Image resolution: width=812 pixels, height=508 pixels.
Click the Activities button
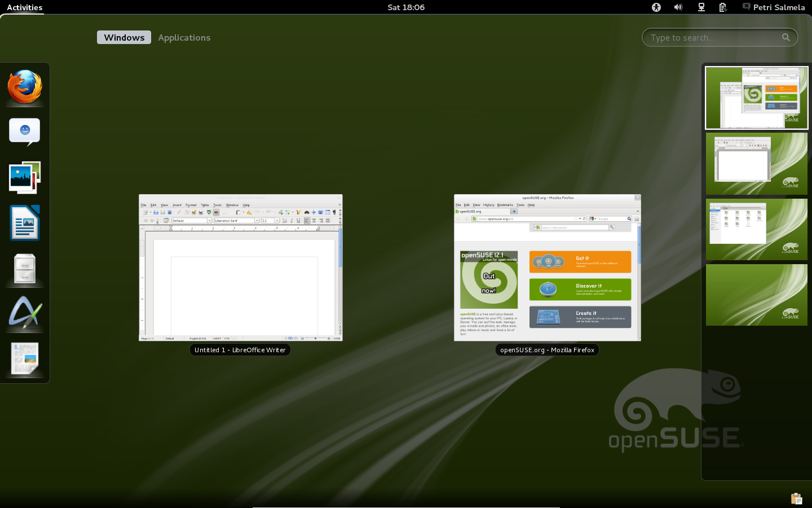(x=25, y=7)
